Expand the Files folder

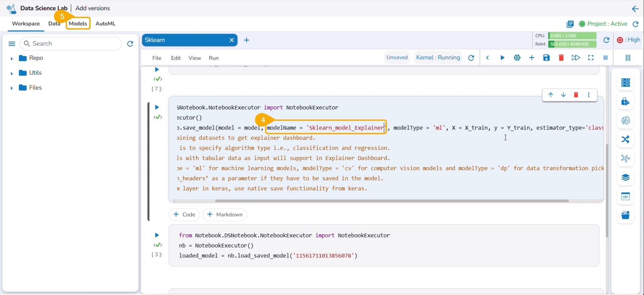coord(12,88)
